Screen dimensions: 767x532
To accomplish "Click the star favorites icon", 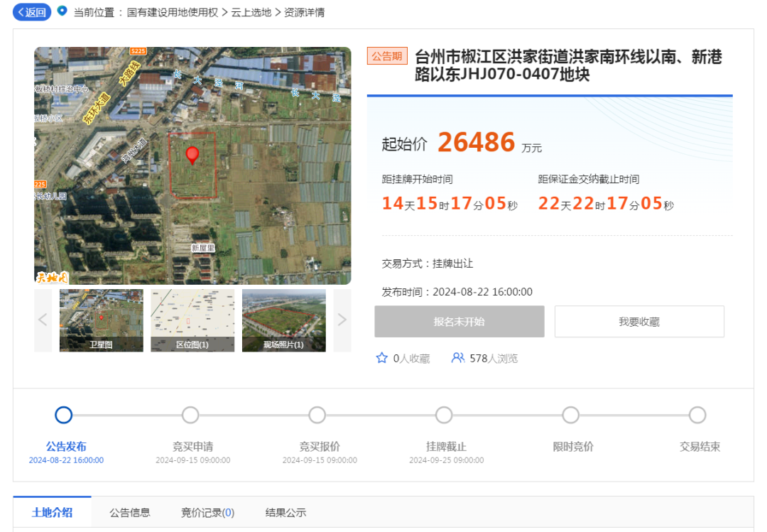I will click(381, 358).
